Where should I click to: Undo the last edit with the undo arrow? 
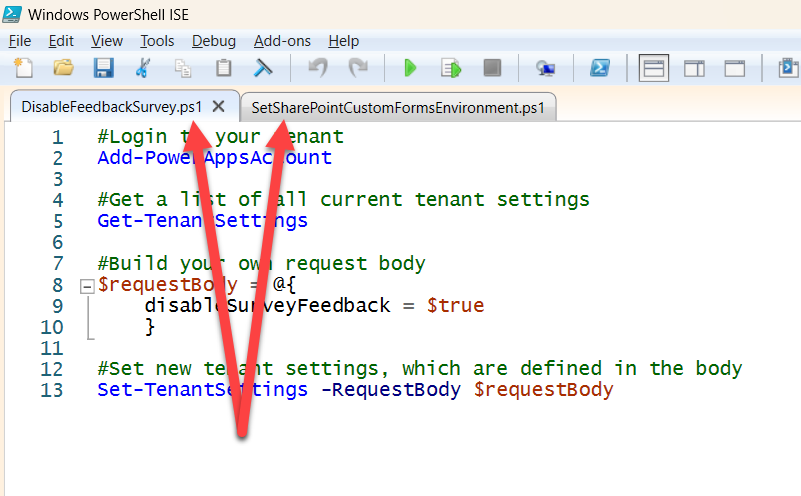318,68
